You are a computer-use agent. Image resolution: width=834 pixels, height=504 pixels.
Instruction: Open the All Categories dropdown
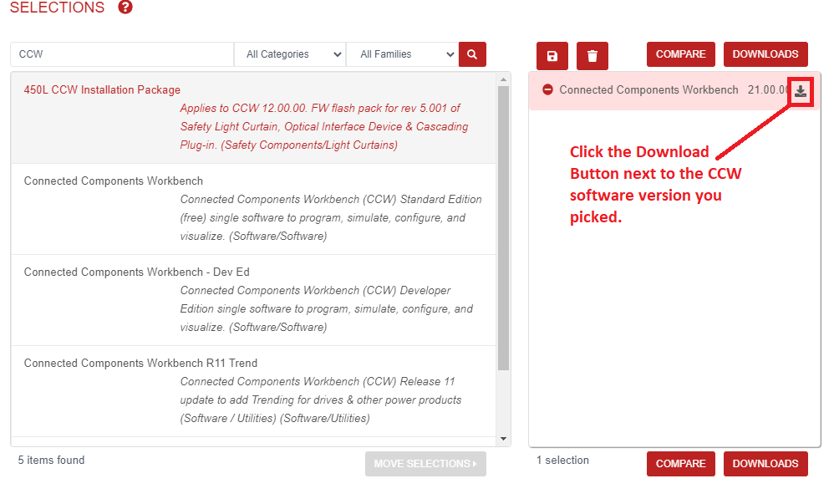[x=290, y=54]
